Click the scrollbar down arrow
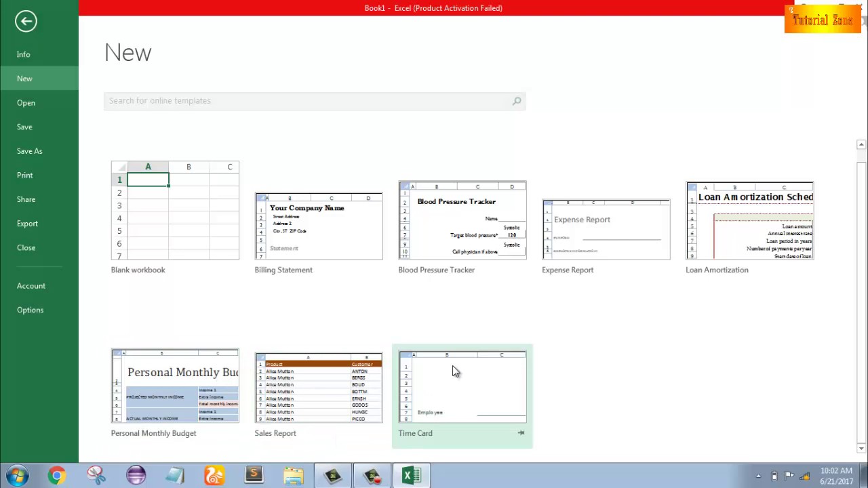This screenshot has height=488, width=868. click(x=861, y=448)
